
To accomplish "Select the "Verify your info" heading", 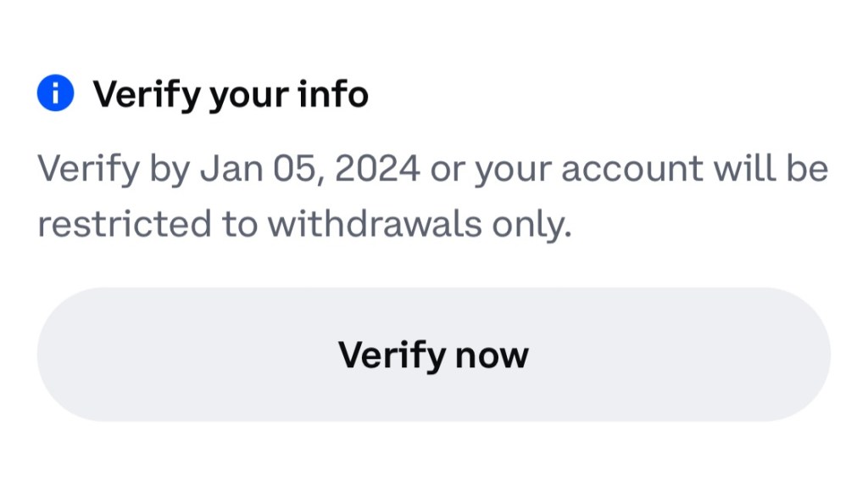I will 230,95.
